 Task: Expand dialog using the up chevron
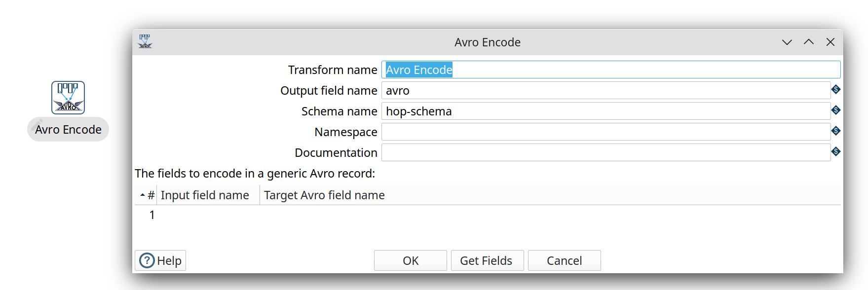coord(808,42)
